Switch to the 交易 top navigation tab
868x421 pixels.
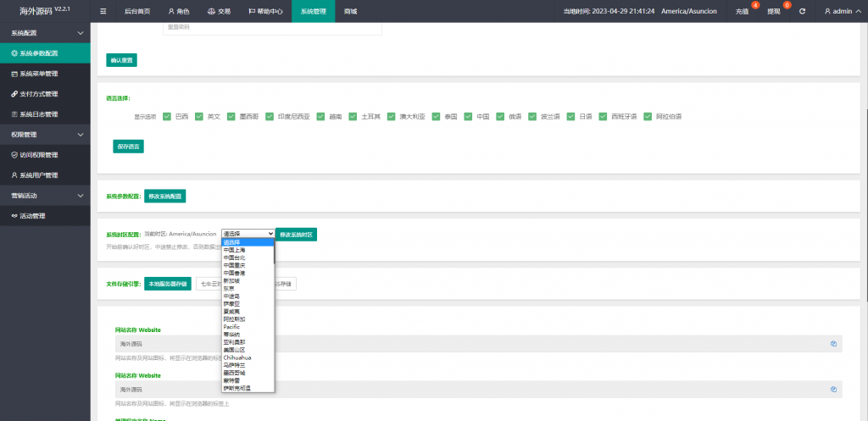tap(218, 11)
